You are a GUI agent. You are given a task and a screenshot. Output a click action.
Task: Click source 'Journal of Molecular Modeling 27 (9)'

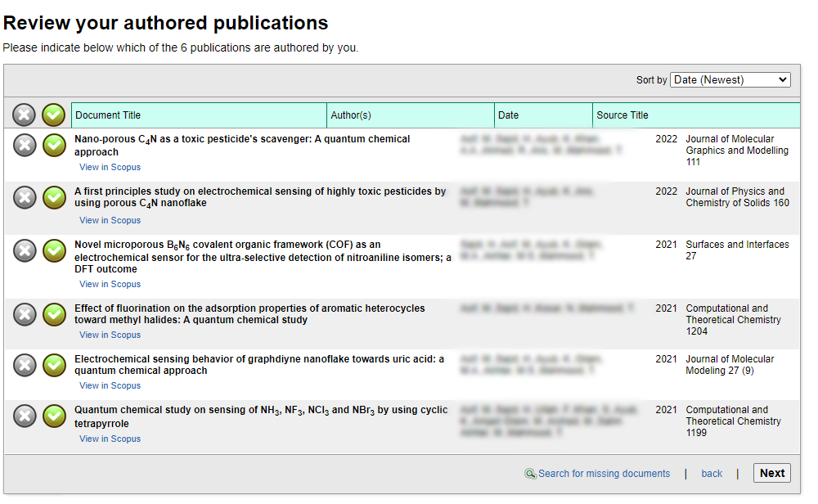(730, 365)
